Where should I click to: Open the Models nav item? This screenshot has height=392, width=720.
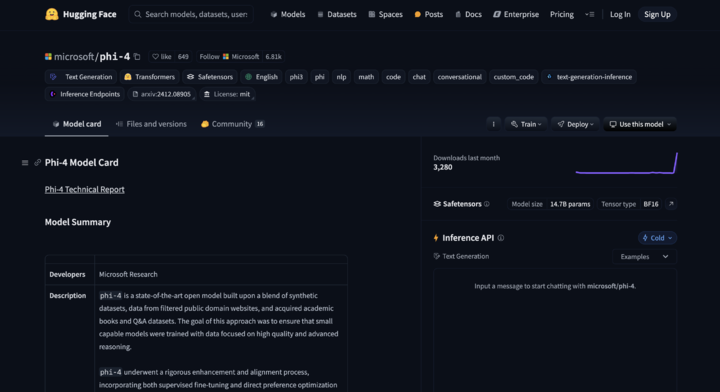(x=288, y=14)
